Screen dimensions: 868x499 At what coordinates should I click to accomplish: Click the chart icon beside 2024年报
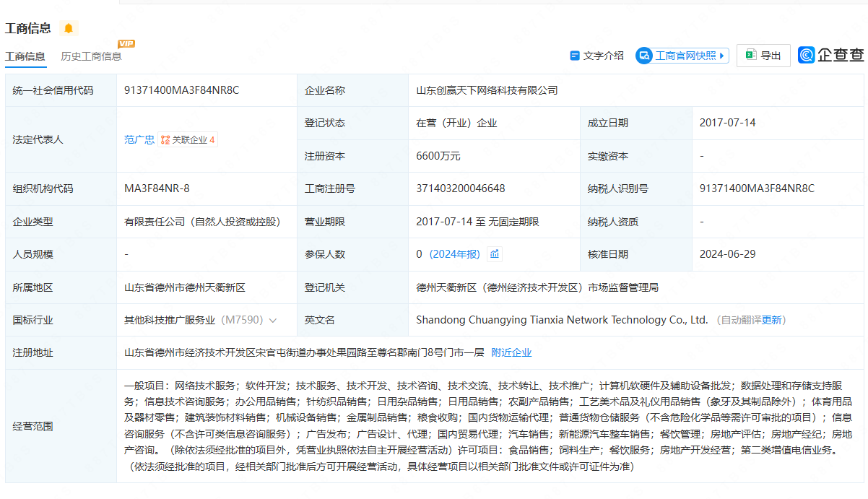pyautogui.click(x=495, y=254)
